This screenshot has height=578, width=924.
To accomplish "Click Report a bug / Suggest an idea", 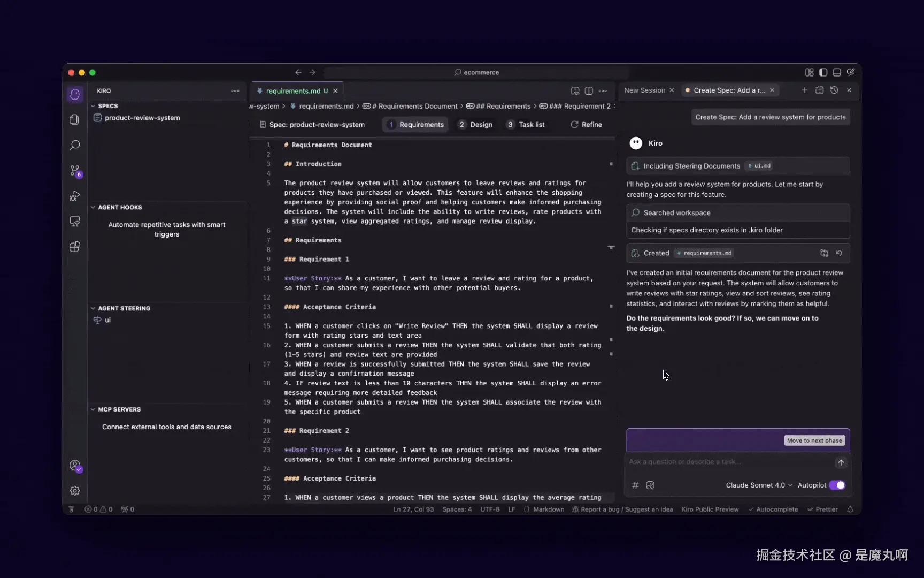I will tap(622, 509).
